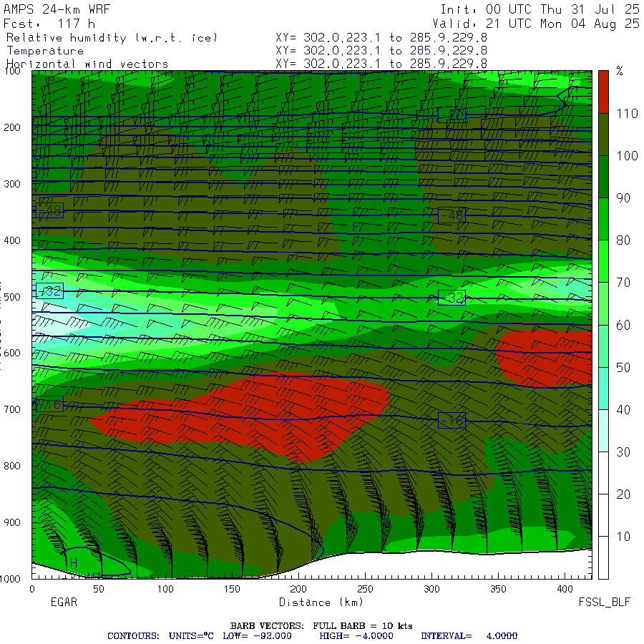This screenshot has width=644, height=644.
Task: Click the 'Horizontal wind vectors' label
Action: tap(87, 64)
